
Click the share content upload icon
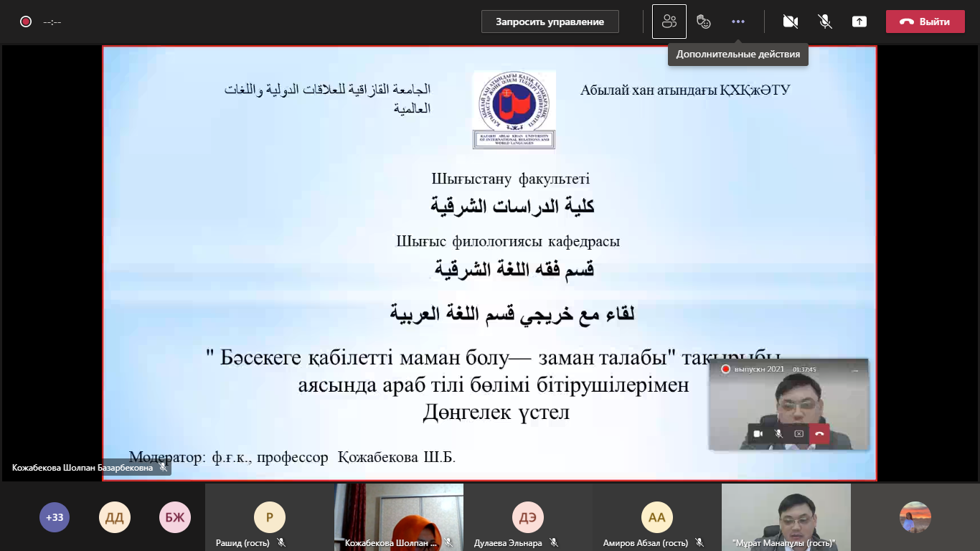point(859,22)
